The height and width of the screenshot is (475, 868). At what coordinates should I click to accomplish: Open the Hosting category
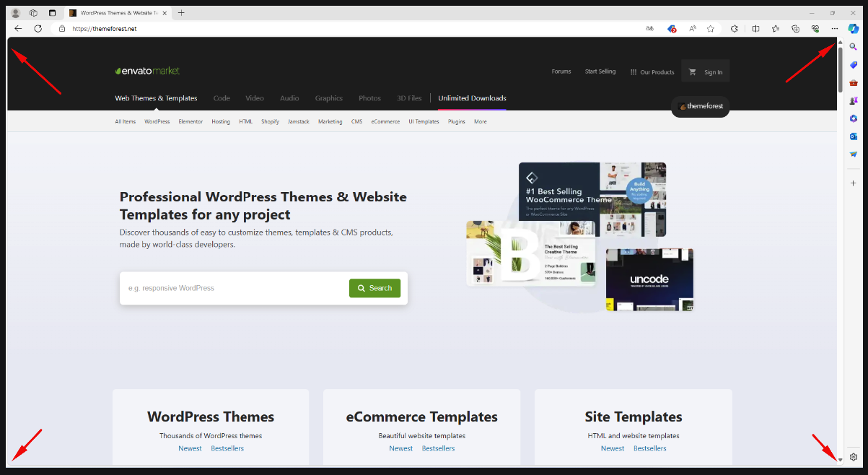pyautogui.click(x=221, y=121)
